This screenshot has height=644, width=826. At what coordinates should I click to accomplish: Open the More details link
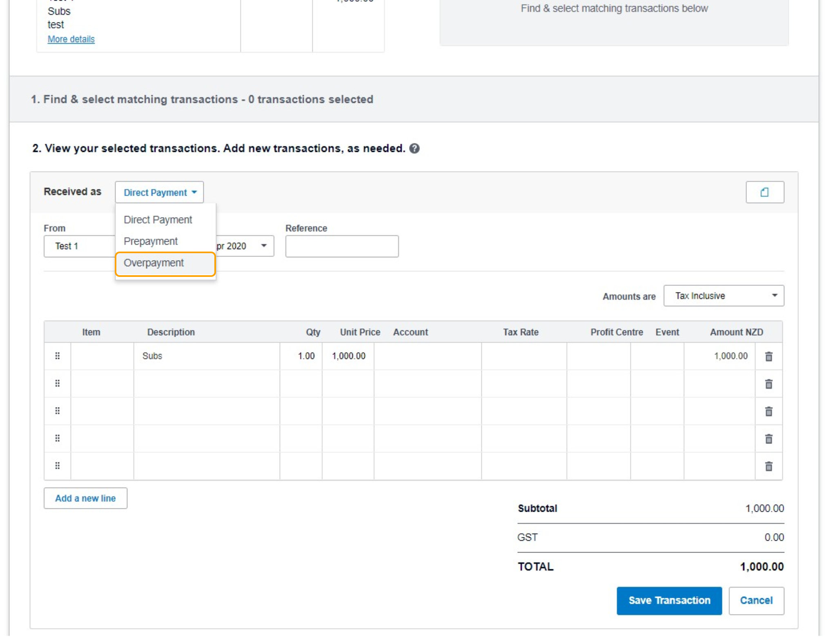pyautogui.click(x=71, y=39)
